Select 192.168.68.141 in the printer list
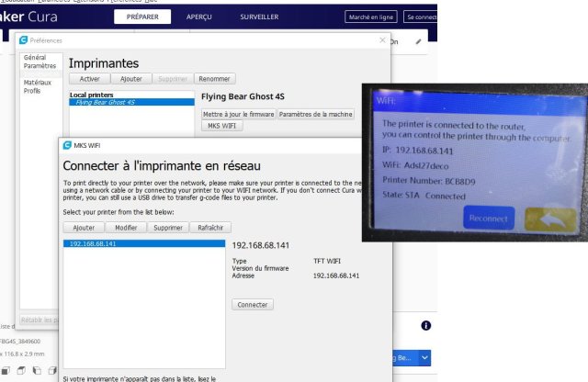 [144, 243]
